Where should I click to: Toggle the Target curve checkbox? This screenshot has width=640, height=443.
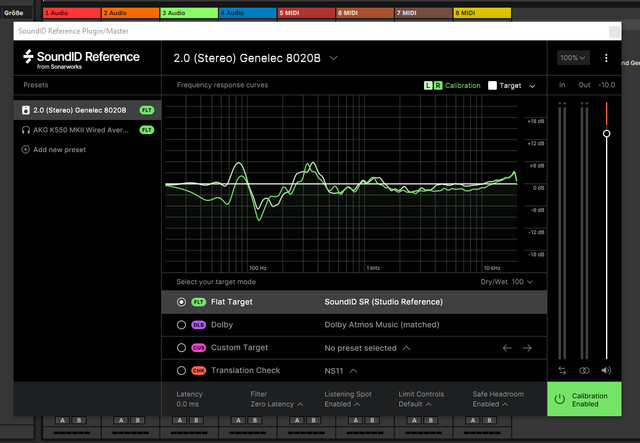[492, 85]
